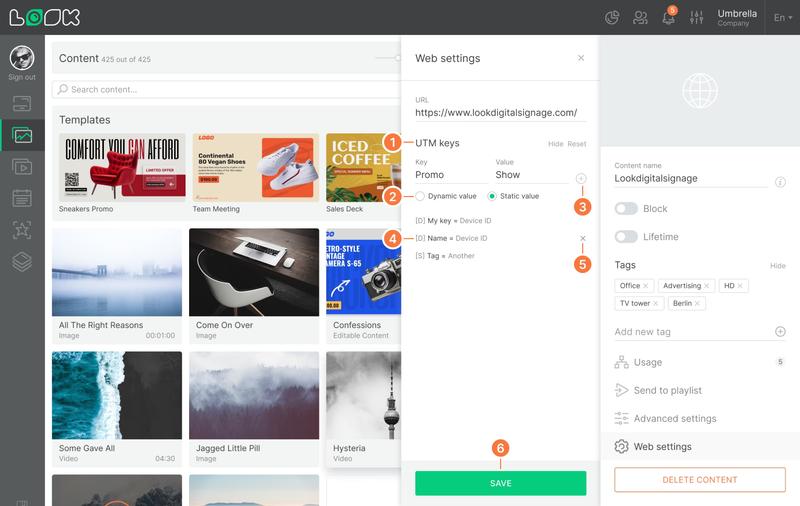
Task: Remove the Berlin tag
Action: [x=697, y=303]
